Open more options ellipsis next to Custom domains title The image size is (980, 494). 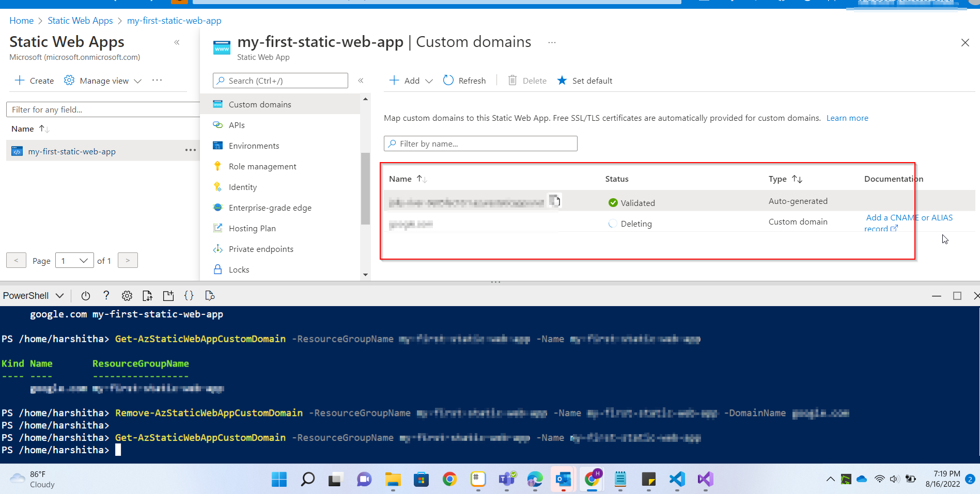coord(552,42)
